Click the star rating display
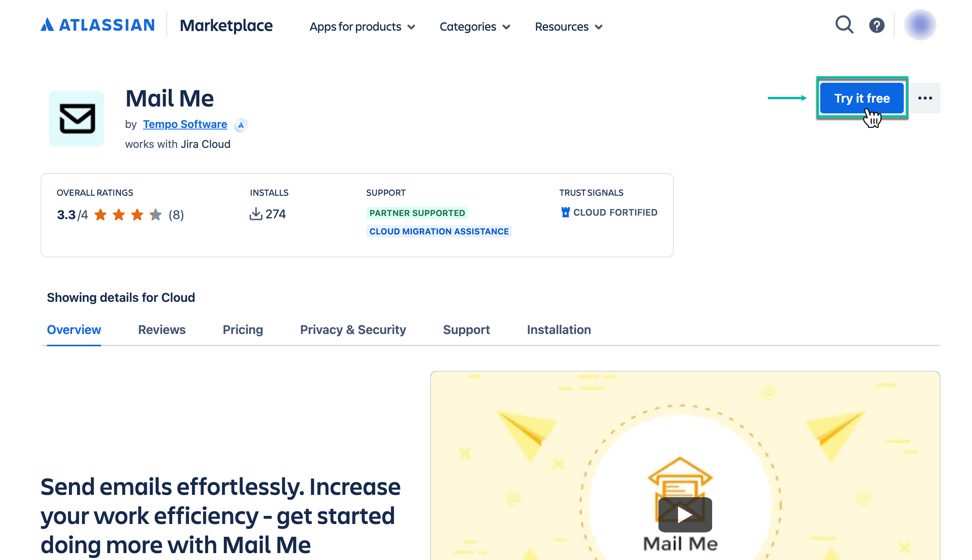The image size is (972, 560). click(128, 215)
